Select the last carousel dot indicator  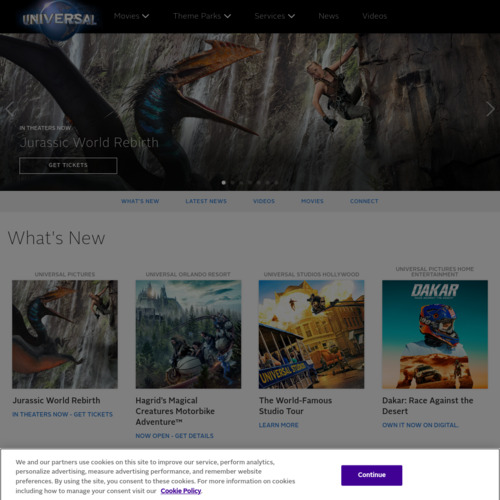(x=276, y=182)
